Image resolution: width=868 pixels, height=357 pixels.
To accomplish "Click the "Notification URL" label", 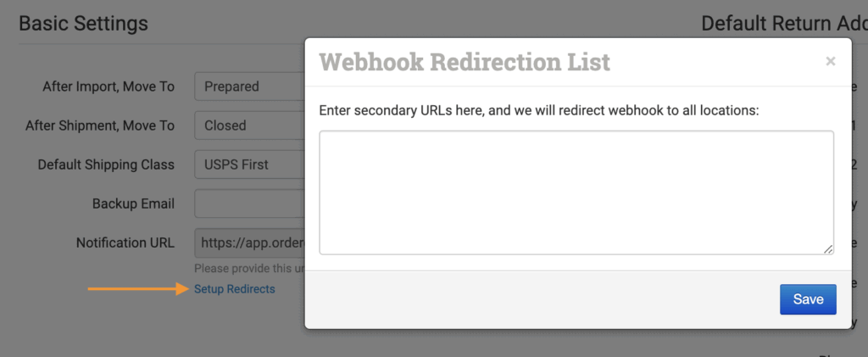I will (125, 243).
